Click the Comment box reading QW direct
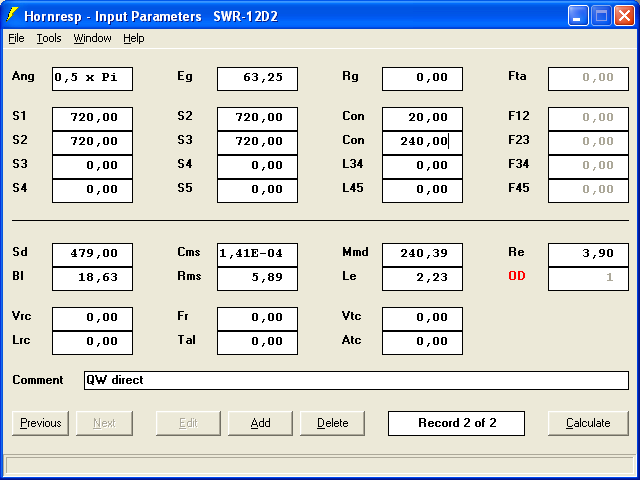The height and width of the screenshot is (480, 640). pos(356,380)
